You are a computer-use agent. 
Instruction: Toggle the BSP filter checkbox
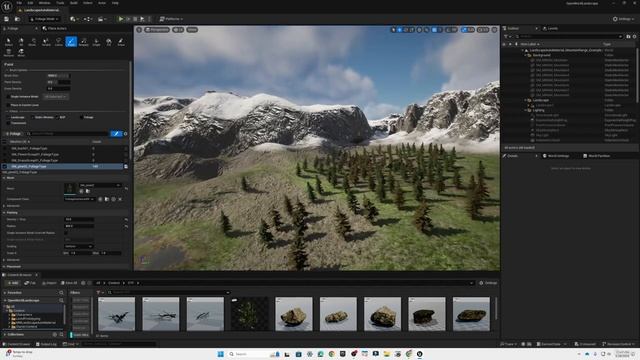click(x=57, y=117)
